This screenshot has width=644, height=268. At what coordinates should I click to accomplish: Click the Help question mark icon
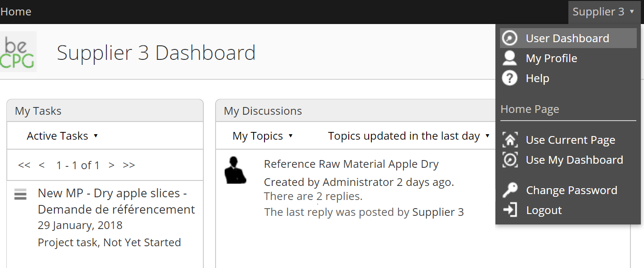[x=510, y=78]
